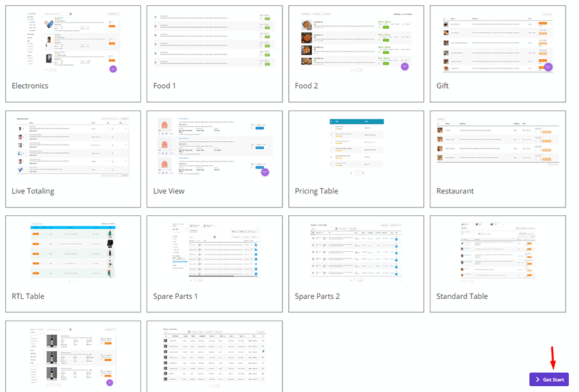Click the Get Start button
The image size is (579, 392).
[x=549, y=379]
